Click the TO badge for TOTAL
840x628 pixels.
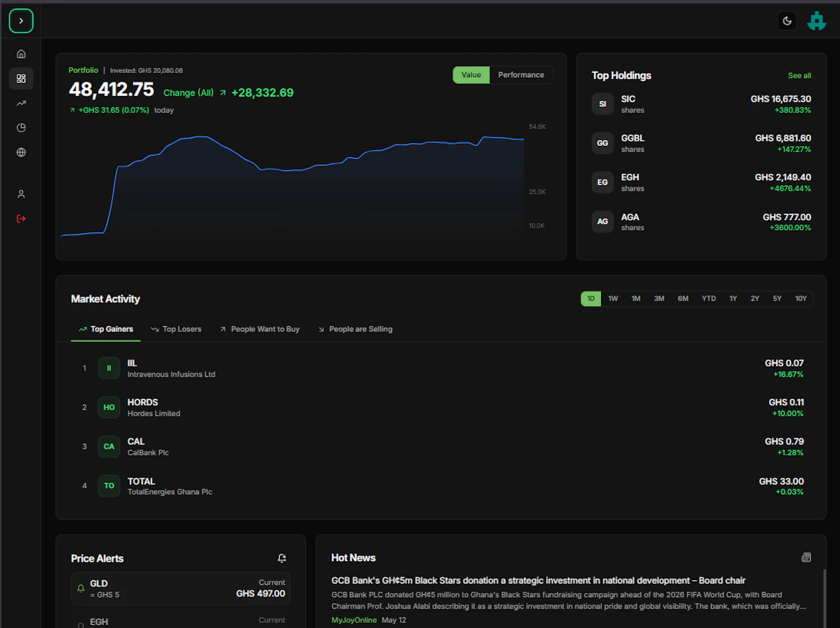[x=109, y=486]
